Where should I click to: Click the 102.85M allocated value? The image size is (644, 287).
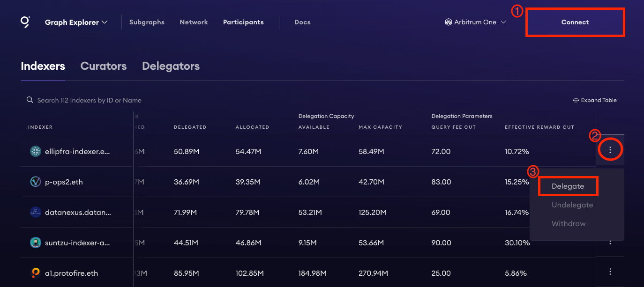250,273
